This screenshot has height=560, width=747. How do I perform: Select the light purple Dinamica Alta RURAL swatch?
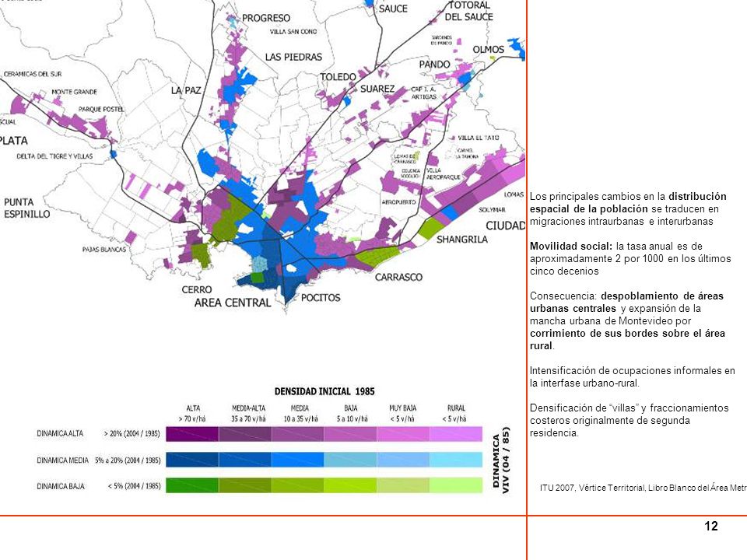click(x=456, y=434)
